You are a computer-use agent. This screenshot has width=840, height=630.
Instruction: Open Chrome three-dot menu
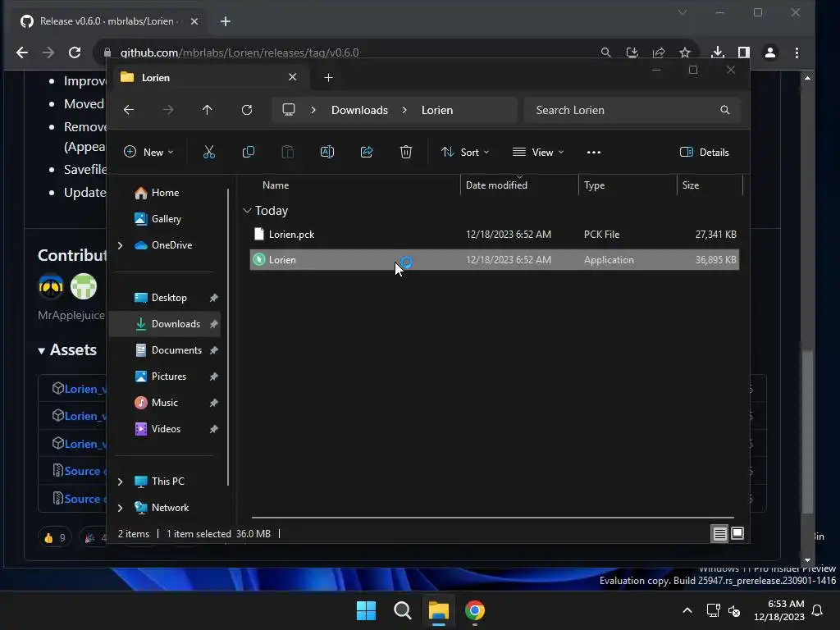[797, 52]
